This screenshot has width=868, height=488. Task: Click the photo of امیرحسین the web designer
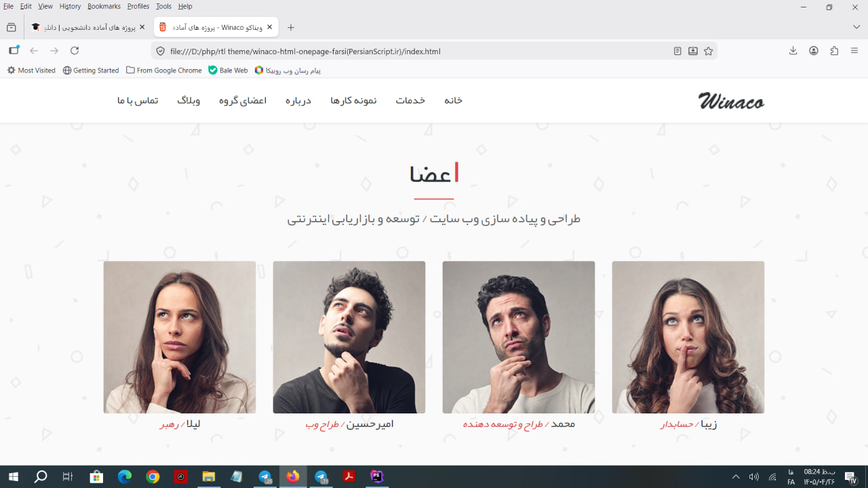349,338
